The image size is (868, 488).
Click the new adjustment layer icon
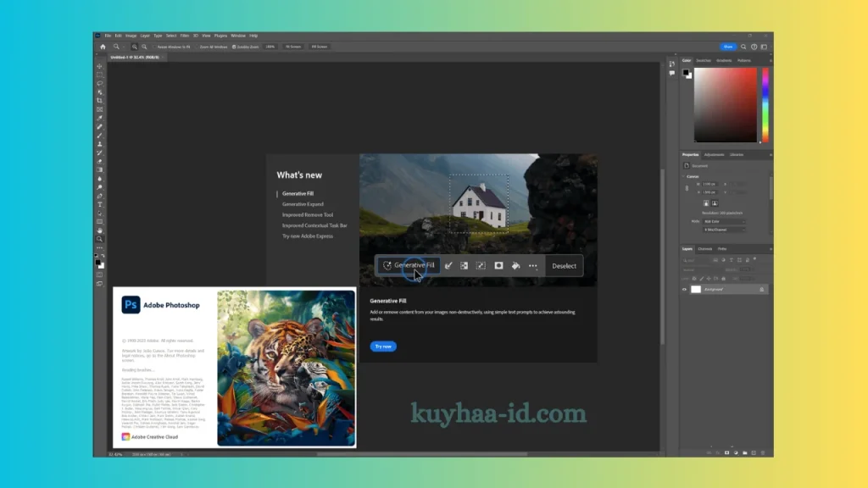click(736, 452)
